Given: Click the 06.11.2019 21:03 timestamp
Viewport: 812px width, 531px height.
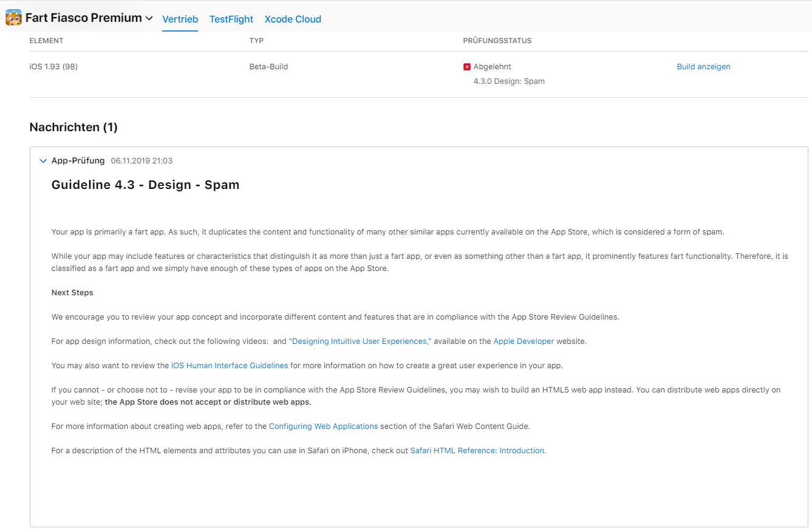Looking at the screenshot, I should (142, 161).
